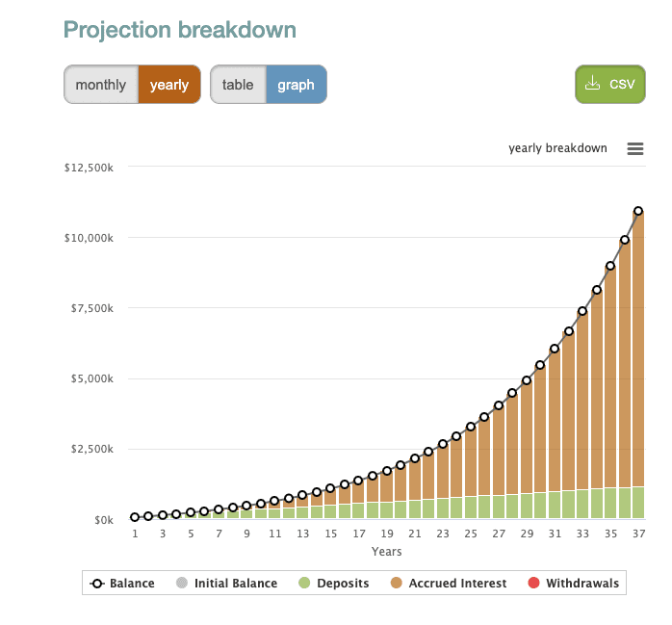The width and height of the screenshot is (672, 625).
Task: Select the graph view
Action: coord(296,85)
